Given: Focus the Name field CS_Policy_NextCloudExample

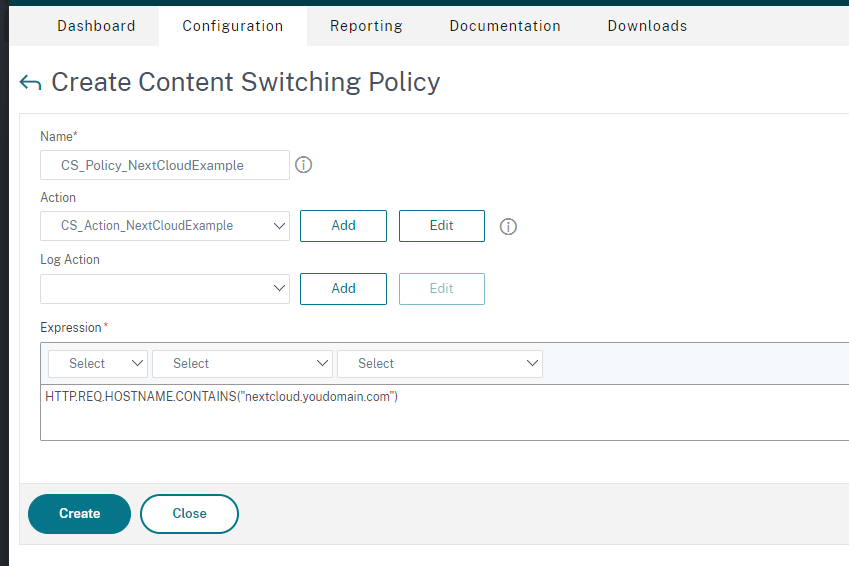Looking at the screenshot, I should 165,165.
